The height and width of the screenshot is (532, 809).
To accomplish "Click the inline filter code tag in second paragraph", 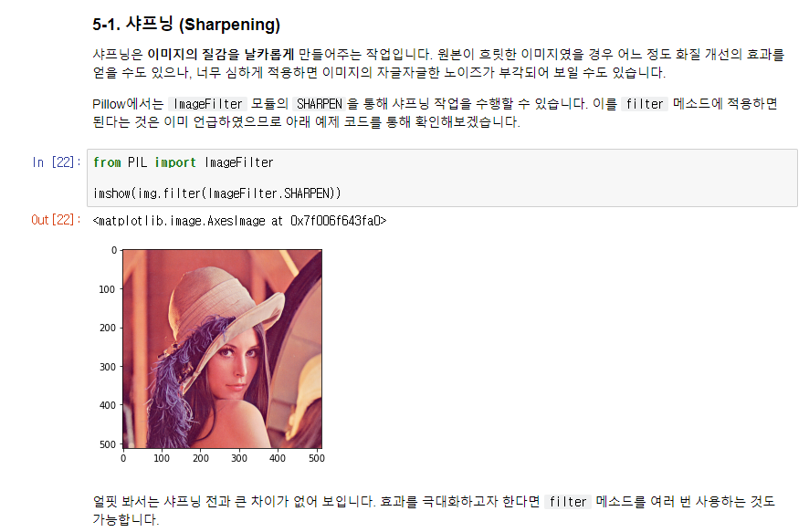I will pos(645,104).
